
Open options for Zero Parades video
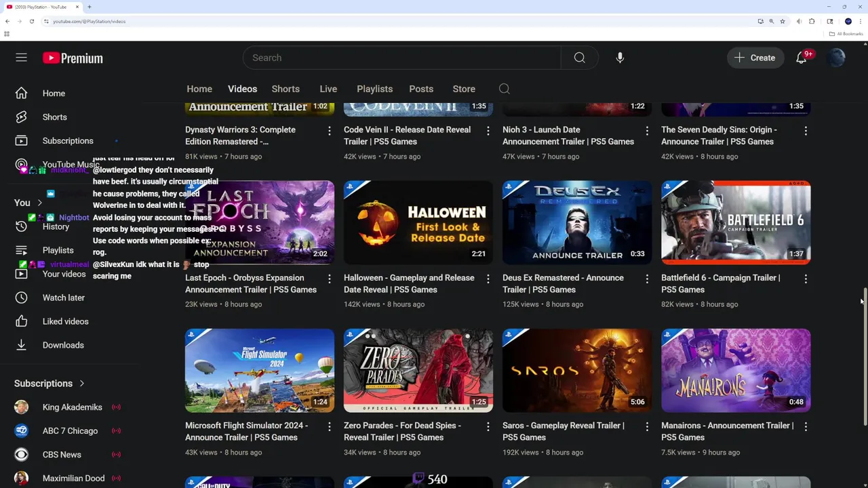[x=488, y=426]
